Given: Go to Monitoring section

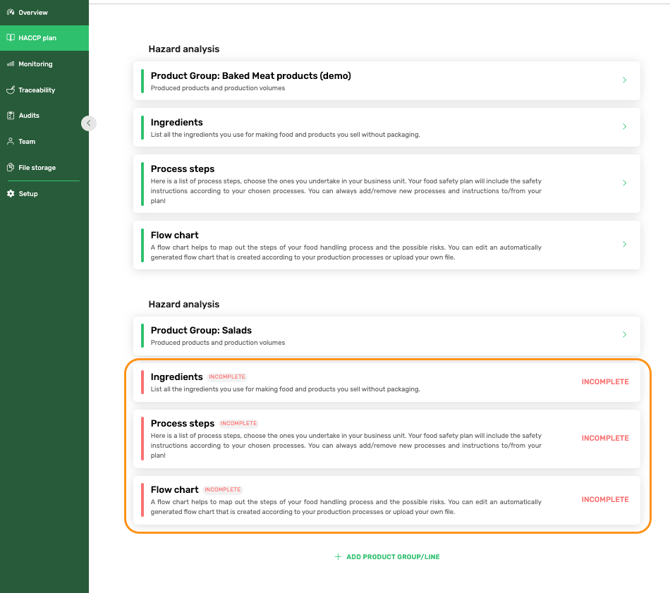Looking at the screenshot, I should (44, 64).
